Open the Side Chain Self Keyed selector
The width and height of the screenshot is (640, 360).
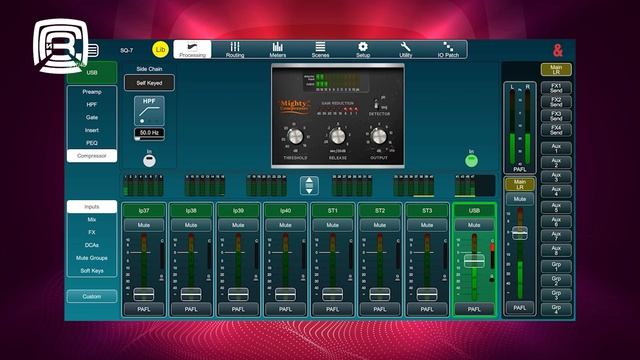pos(149,83)
